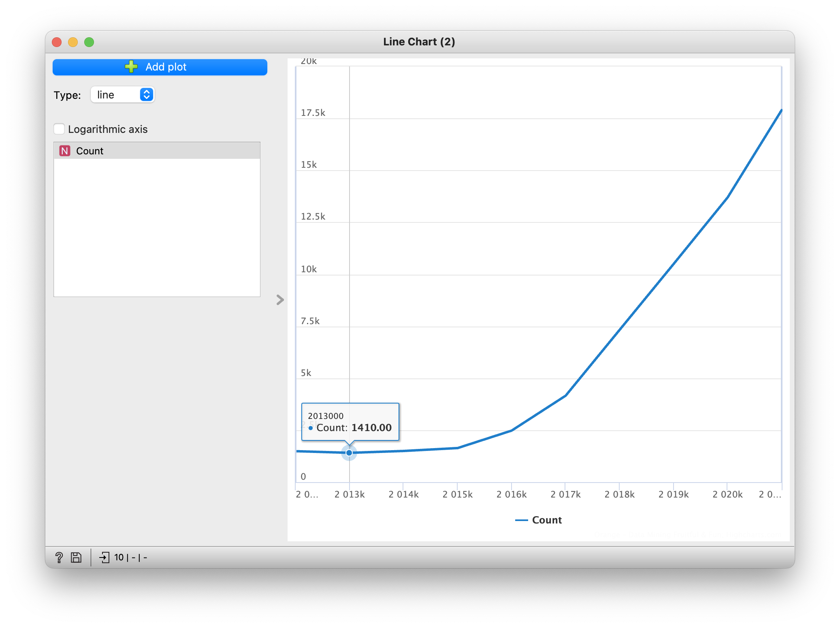Screen dimensions: 840x628
Task: Enable the Logarithmic axis checkbox
Action: tap(59, 128)
